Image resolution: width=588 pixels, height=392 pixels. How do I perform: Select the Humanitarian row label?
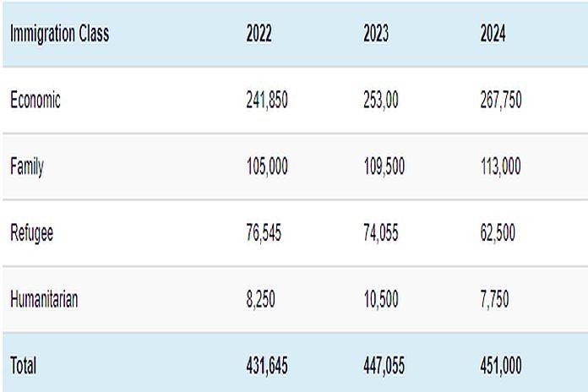tap(44, 299)
